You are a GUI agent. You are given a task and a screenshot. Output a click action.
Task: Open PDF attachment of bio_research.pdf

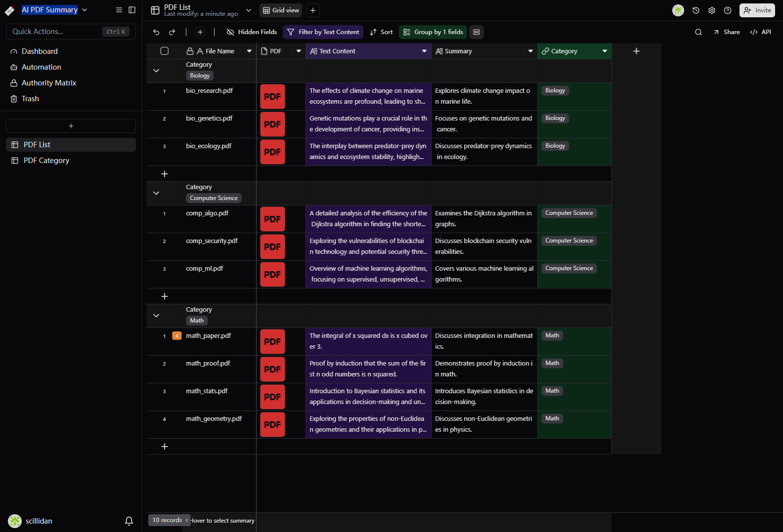click(x=272, y=97)
